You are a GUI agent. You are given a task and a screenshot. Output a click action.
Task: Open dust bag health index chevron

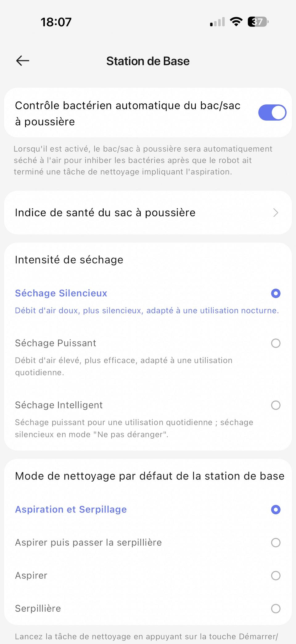276,213
